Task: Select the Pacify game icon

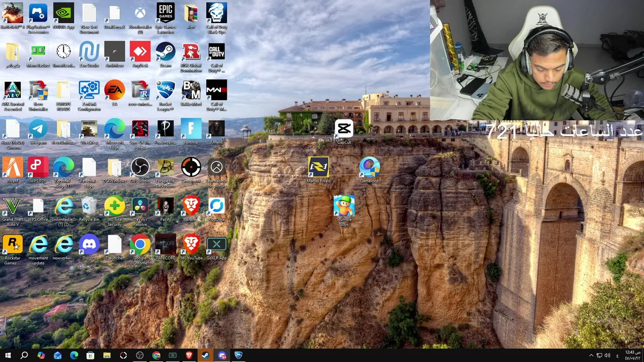Action: tap(166, 209)
